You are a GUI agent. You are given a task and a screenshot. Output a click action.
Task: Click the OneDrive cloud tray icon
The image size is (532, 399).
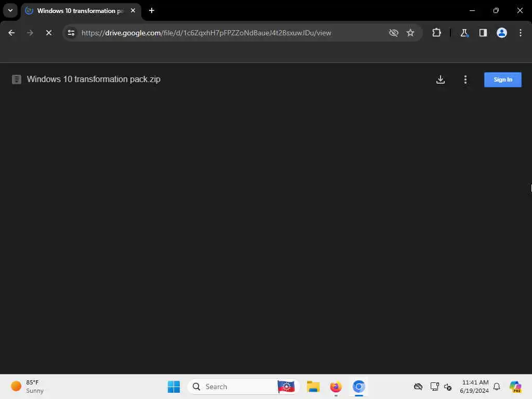(418, 387)
